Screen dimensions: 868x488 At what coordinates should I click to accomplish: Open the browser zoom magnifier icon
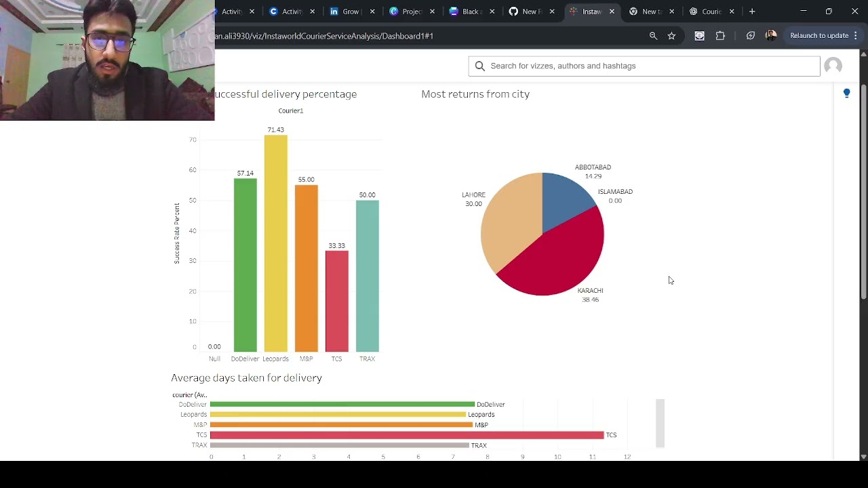click(653, 36)
